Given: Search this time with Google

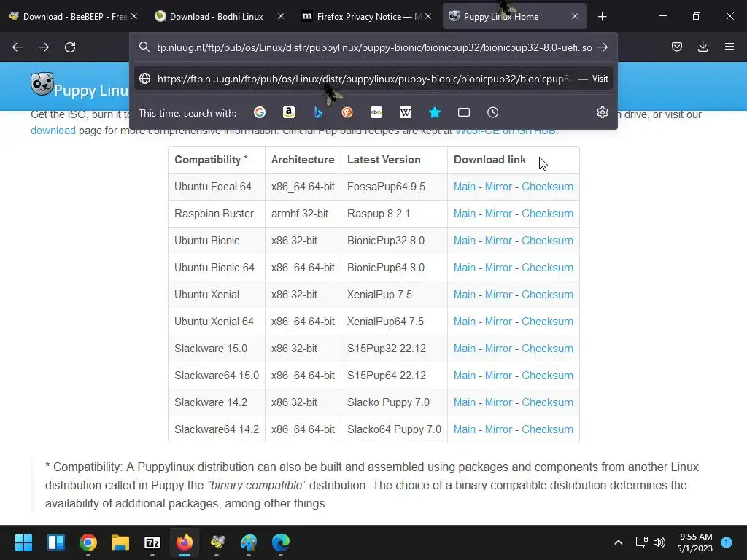Looking at the screenshot, I should 260,112.
